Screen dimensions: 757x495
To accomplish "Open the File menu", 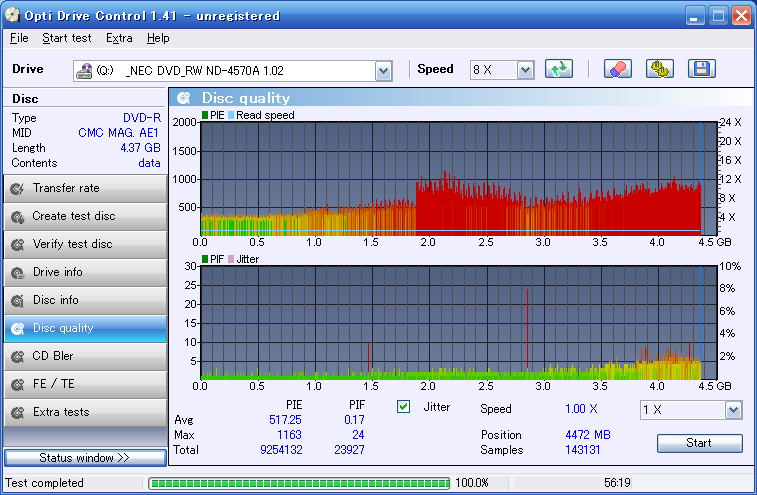I will click(x=19, y=38).
